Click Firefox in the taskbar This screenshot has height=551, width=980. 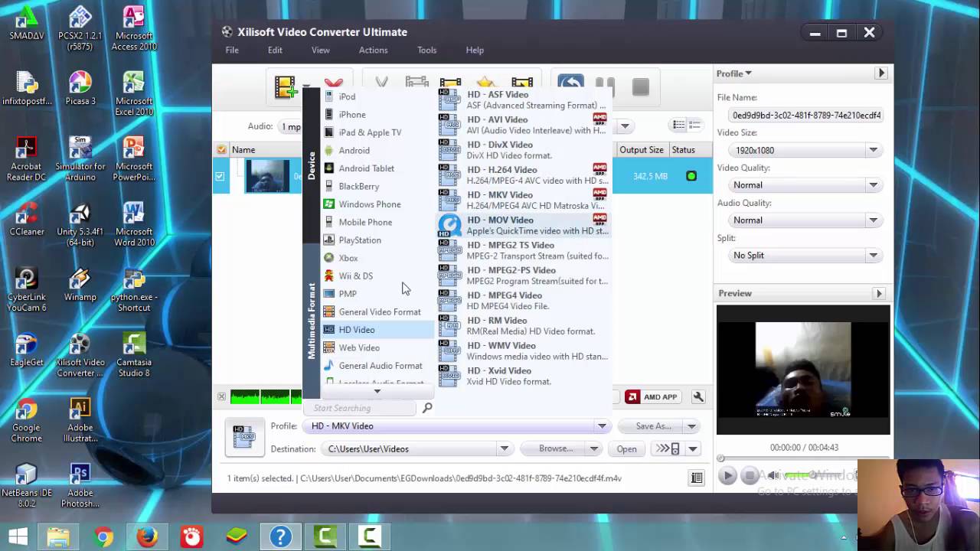click(147, 537)
